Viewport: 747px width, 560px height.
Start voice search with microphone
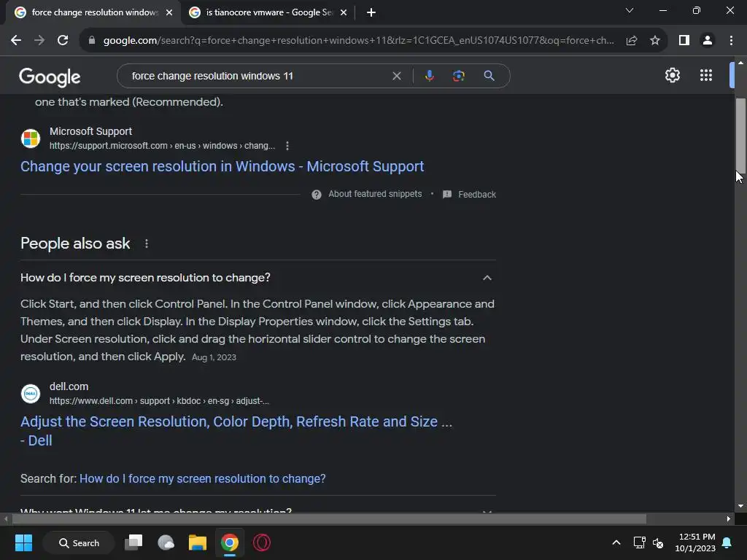(429, 76)
